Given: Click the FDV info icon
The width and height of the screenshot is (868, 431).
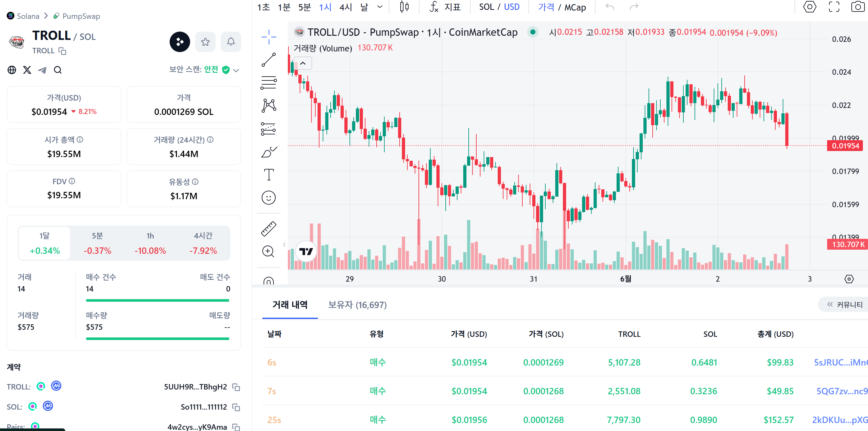Looking at the screenshot, I should (72, 181).
